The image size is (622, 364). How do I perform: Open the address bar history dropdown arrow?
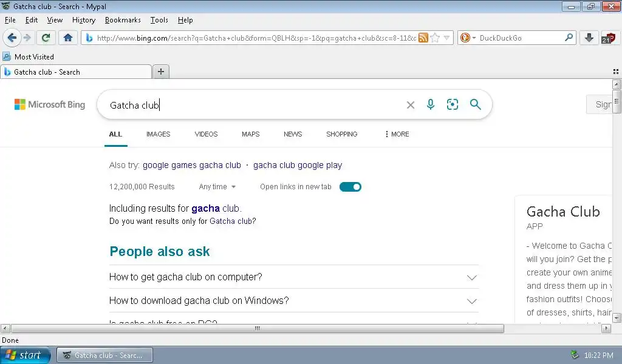coord(446,38)
